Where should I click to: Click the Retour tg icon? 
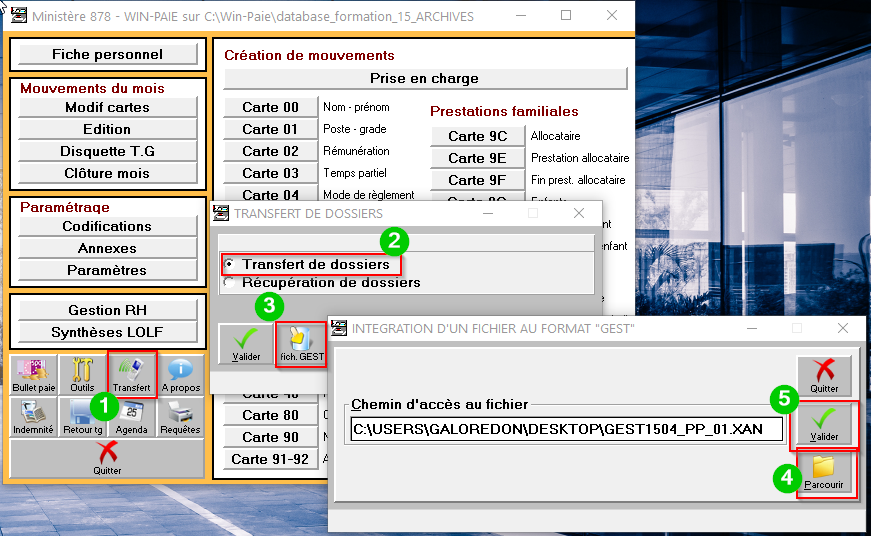82,417
